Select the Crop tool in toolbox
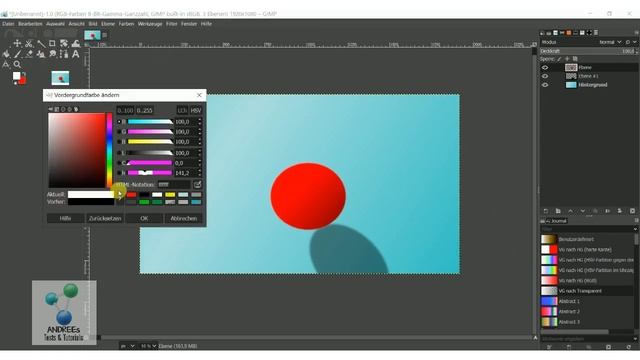The width and height of the screenshot is (640, 360). (52, 43)
